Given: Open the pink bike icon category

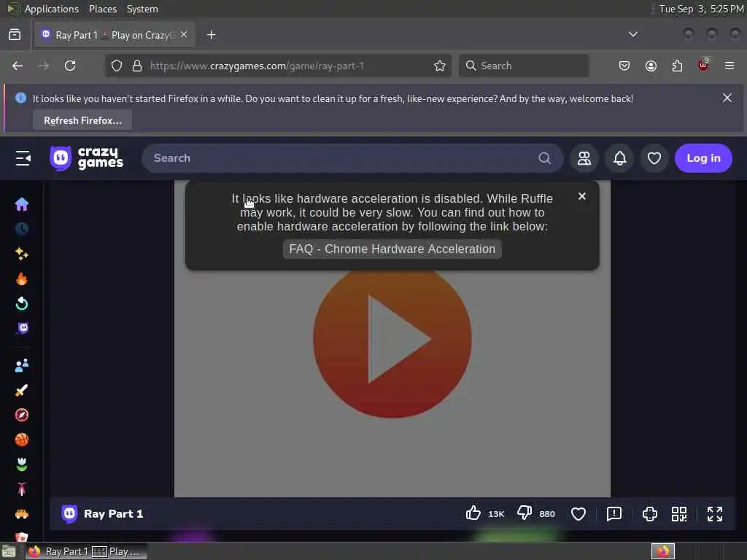Looking at the screenshot, I should click(22, 489).
